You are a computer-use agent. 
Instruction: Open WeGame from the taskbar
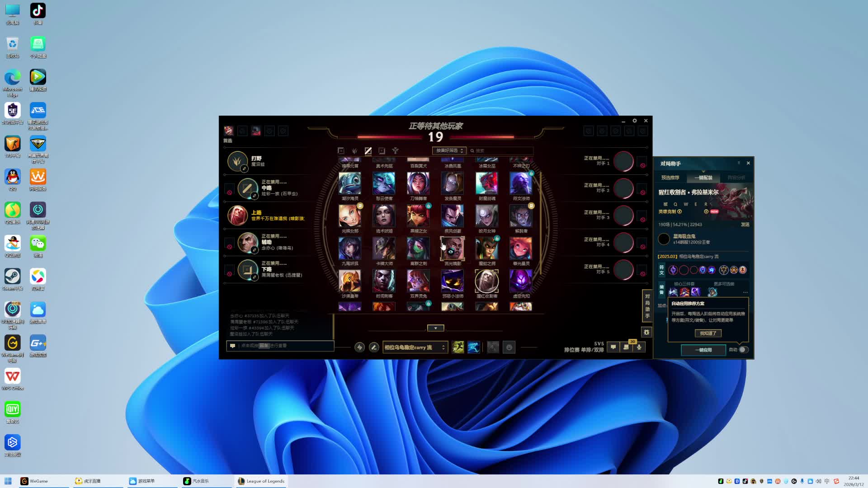tap(34, 481)
